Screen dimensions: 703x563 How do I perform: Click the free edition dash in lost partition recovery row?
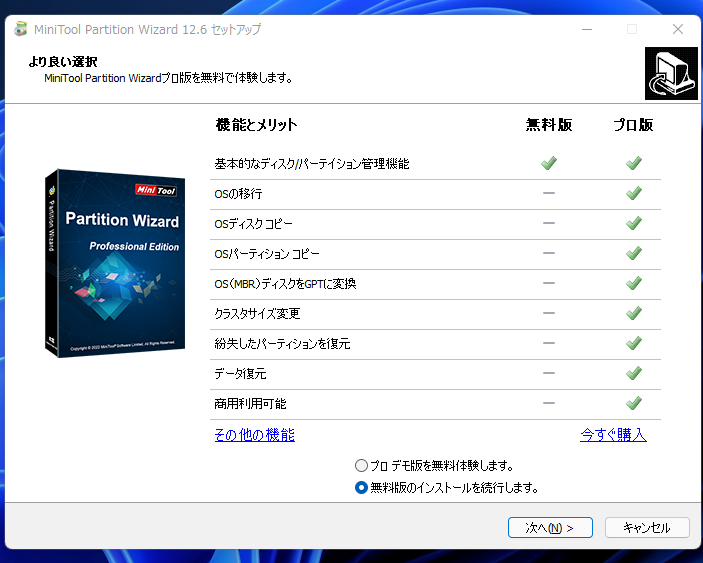(549, 343)
